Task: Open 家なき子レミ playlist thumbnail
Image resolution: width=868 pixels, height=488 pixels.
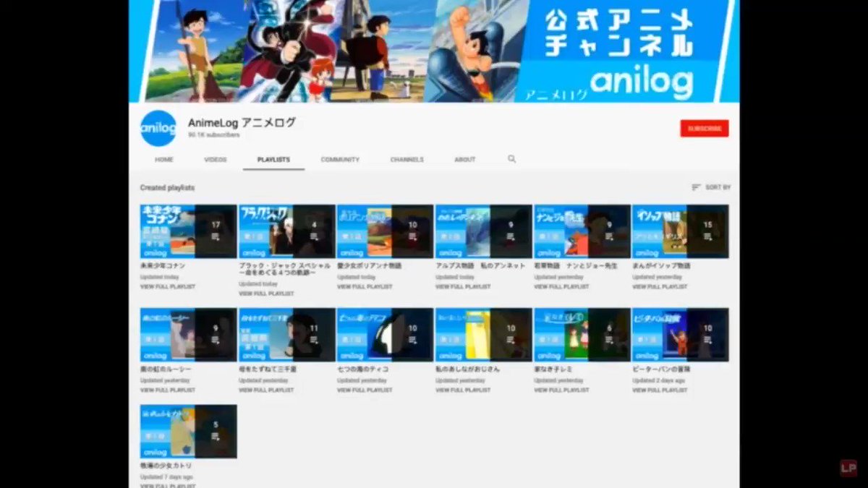Action: (582, 335)
